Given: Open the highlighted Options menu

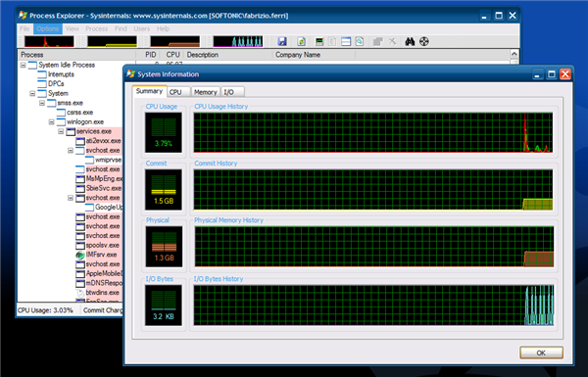Looking at the screenshot, I should coord(48,28).
